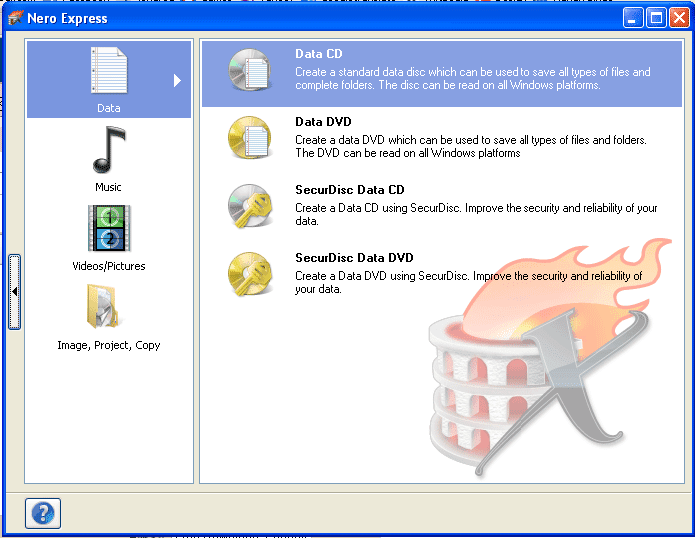
Task: Open the Image, Project, Copy folder icon
Action: (x=103, y=307)
